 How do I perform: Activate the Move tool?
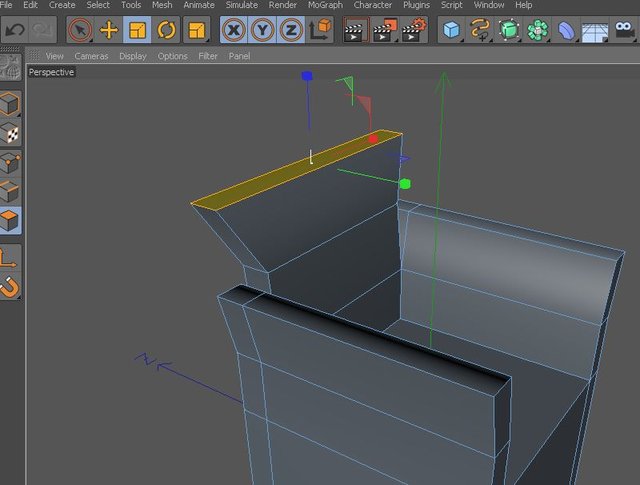coord(109,30)
